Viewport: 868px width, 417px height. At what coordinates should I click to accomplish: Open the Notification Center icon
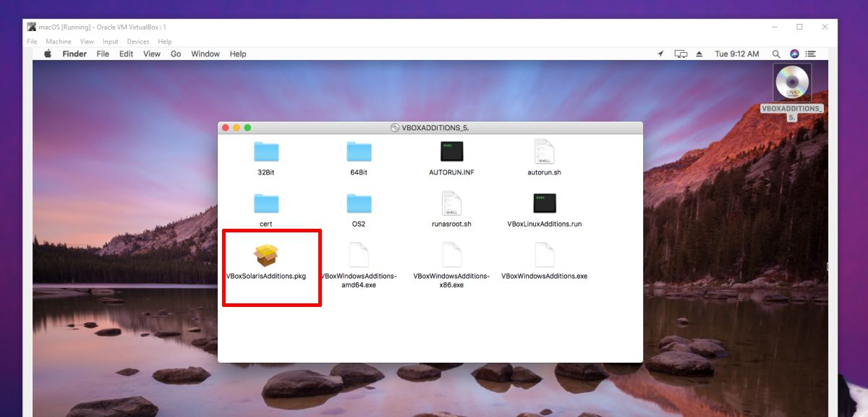pos(812,54)
